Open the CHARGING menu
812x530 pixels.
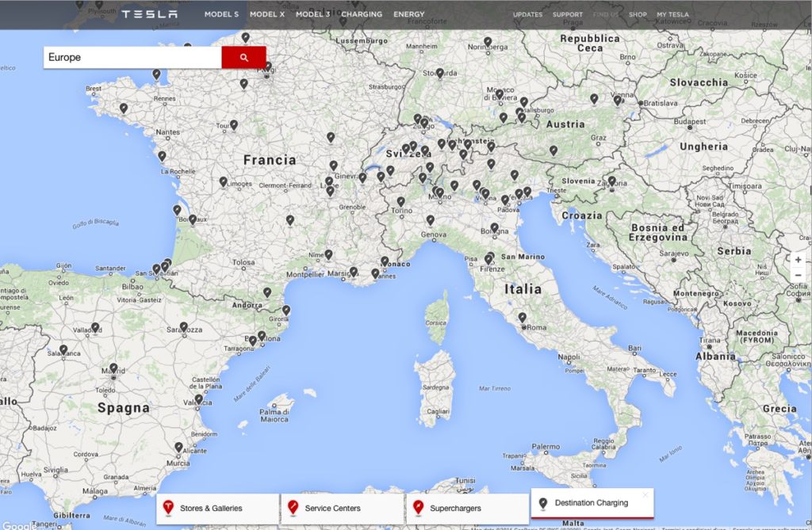pyautogui.click(x=362, y=13)
